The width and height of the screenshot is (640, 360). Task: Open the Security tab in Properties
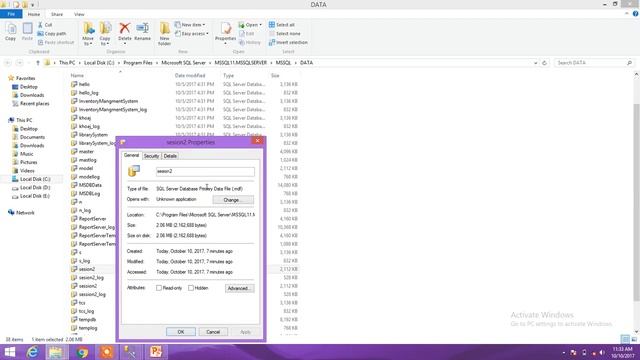click(x=151, y=156)
